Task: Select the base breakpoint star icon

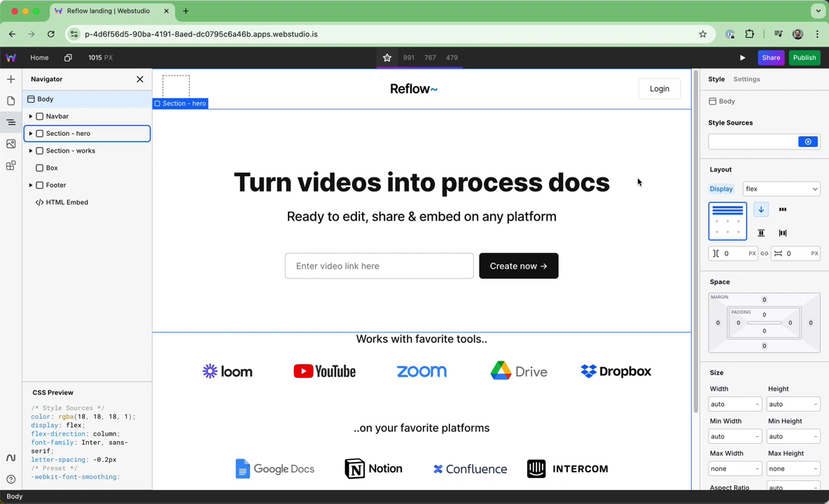Action: [x=387, y=57]
